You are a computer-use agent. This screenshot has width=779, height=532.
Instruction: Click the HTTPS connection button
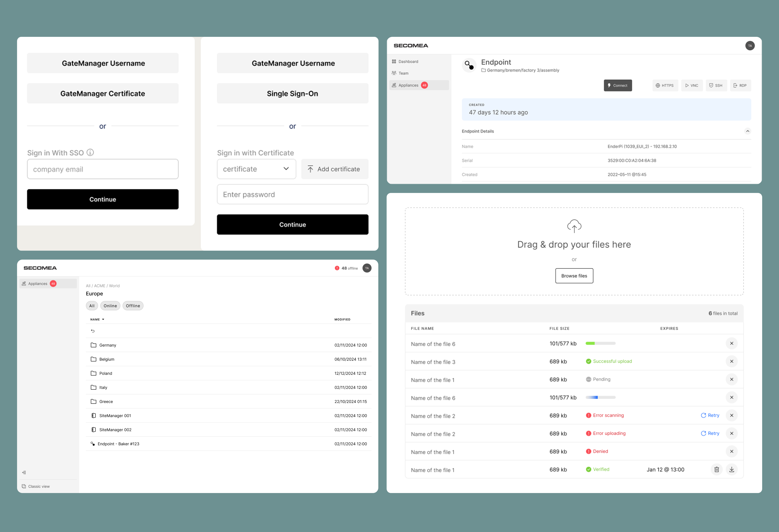(665, 85)
